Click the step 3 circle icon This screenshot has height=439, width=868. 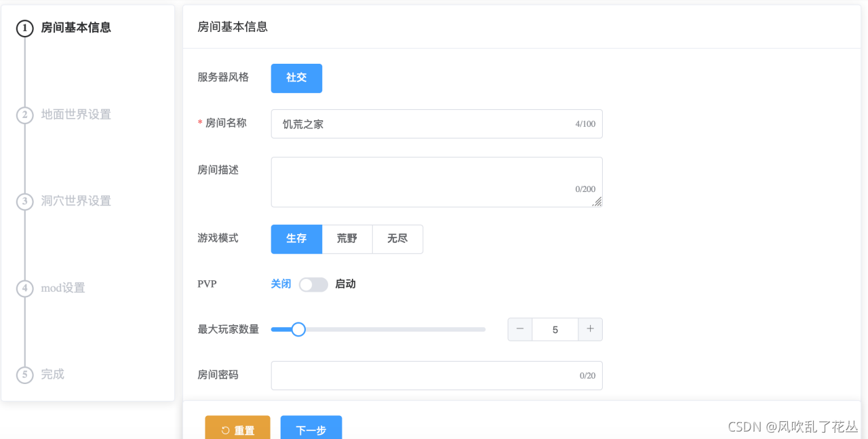[x=25, y=202]
